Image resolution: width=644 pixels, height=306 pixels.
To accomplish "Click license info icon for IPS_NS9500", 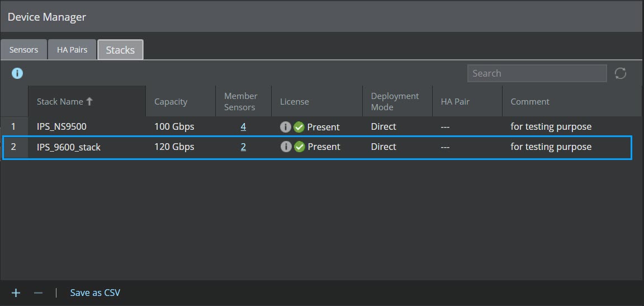I will pyautogui.click(x=286, y=127).
